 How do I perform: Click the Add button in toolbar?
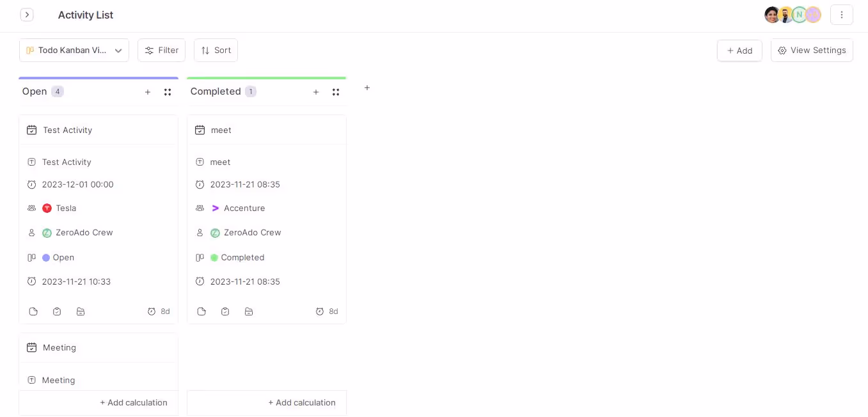739,51
